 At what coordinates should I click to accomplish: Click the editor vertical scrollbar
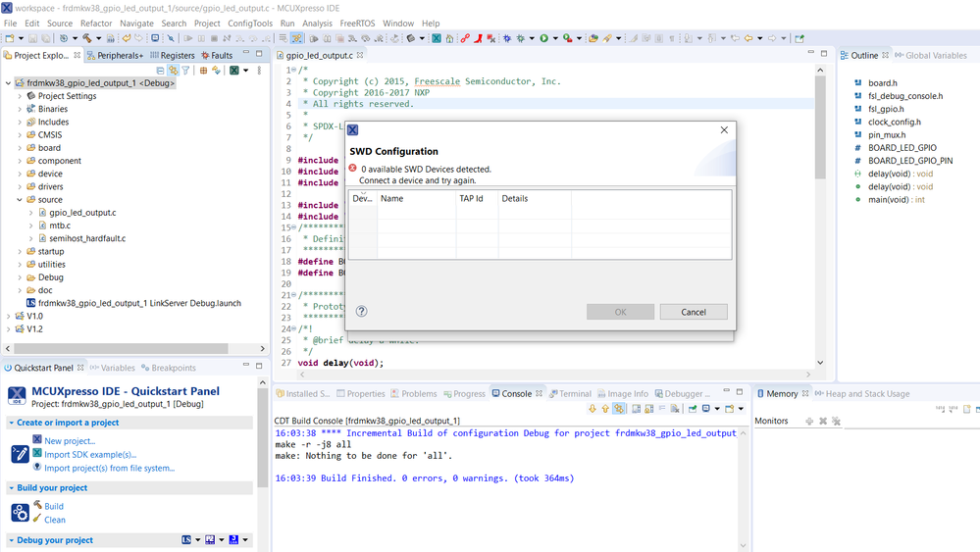pos(820,127)
